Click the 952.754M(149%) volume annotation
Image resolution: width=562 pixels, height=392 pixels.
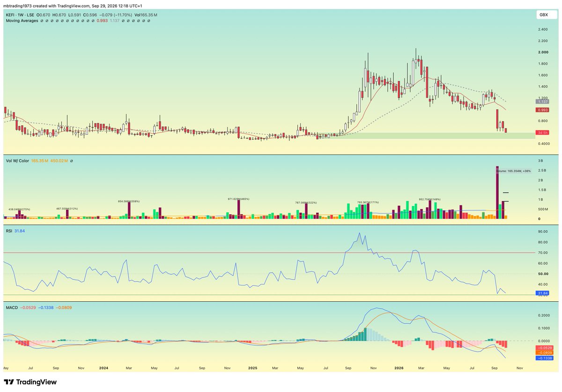pyautogui.click(x=430, y=198)
